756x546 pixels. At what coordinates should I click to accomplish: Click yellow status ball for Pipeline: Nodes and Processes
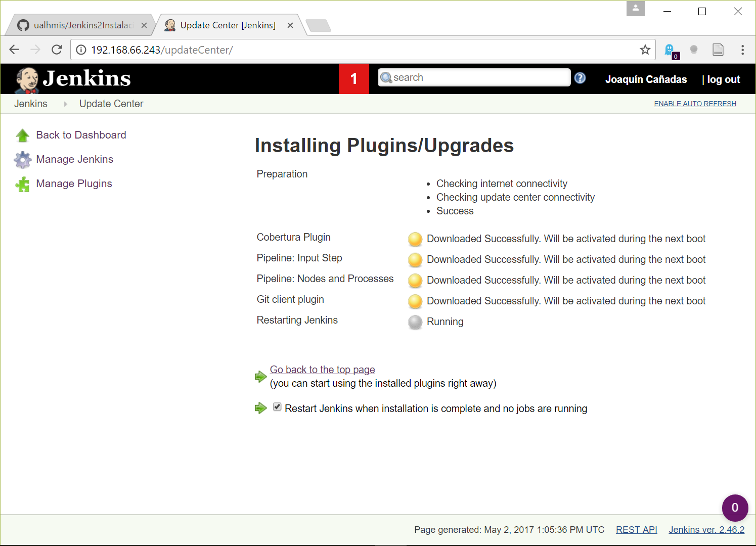point(415,281)
